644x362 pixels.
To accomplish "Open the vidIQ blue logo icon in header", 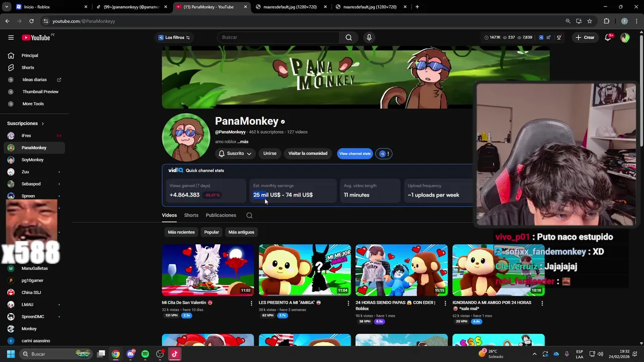I will [x=541, y=37].
